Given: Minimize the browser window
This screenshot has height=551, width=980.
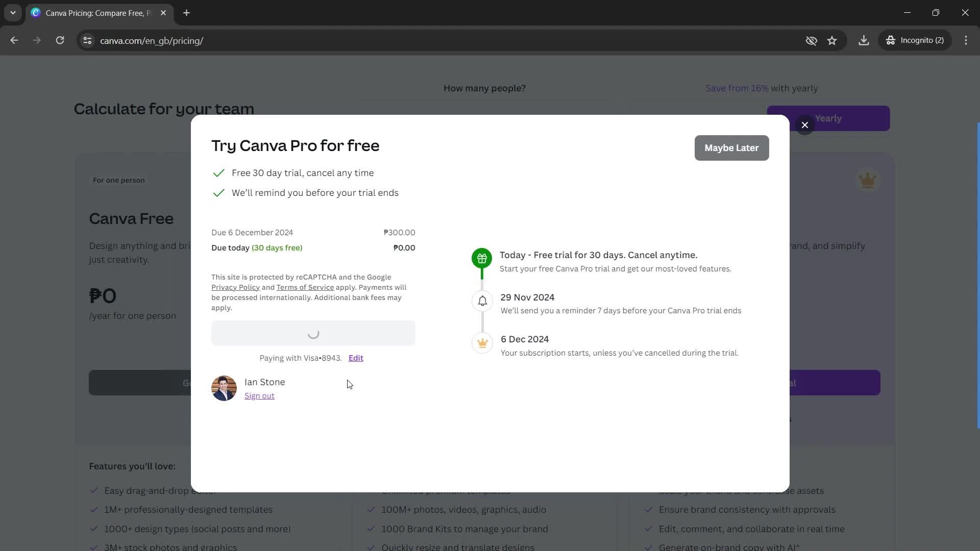Looking at the screenshot, I should (x=907, y=13).
